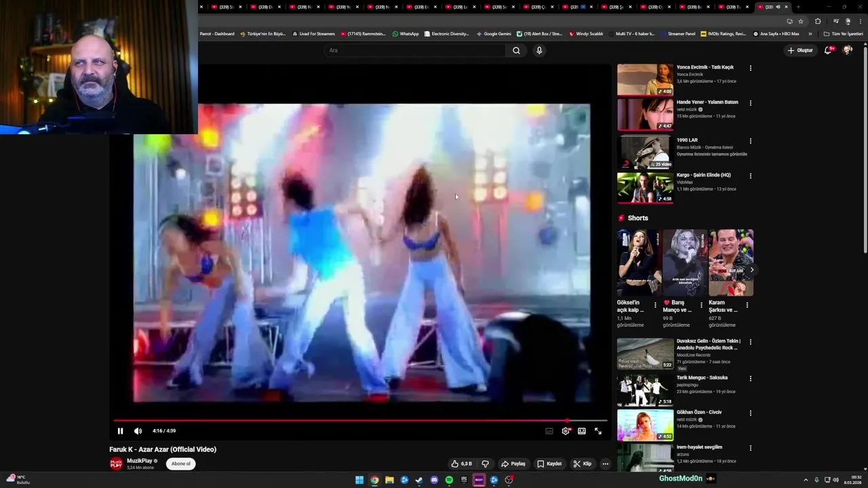Open options for Barış Manço Short
868x488 pixels.
click(701, 305)
